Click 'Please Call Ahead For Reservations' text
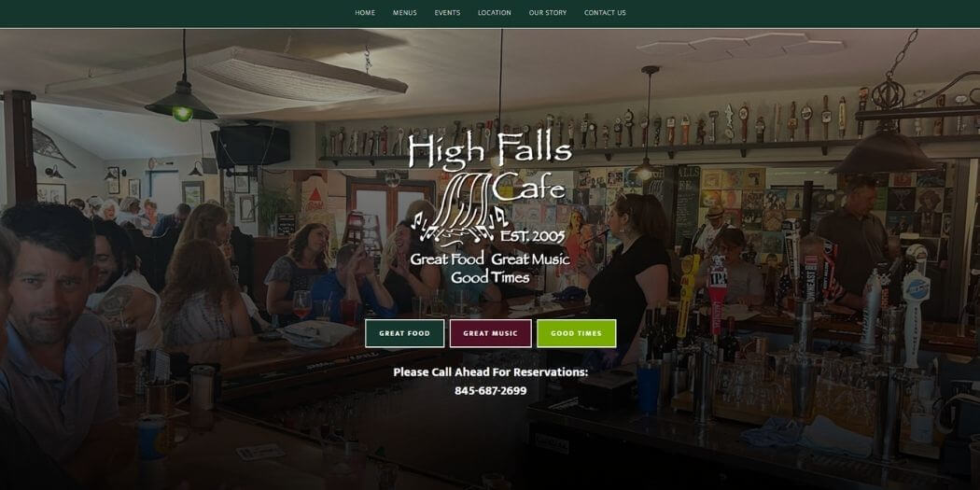This screenshot has width=980, height=490. coord(491,372)
